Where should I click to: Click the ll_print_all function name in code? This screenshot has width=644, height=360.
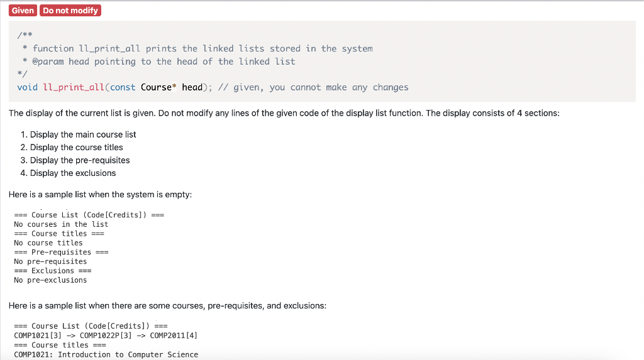point(74,87)
